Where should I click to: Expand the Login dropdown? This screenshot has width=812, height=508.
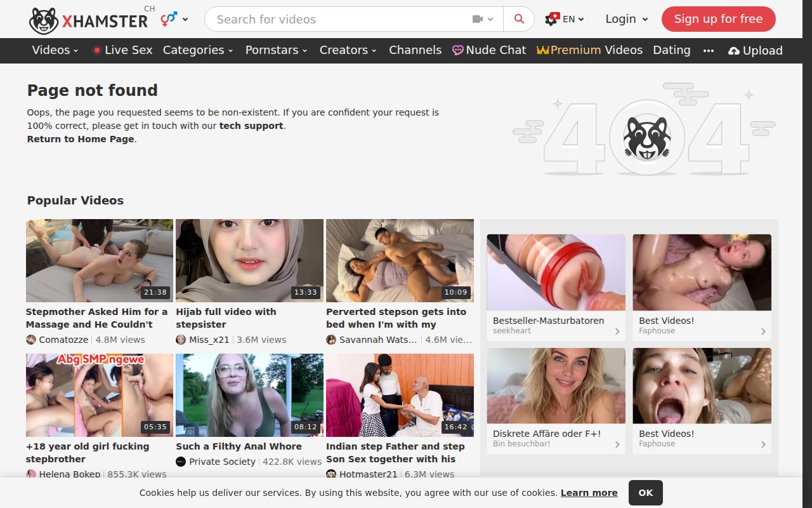625,19
